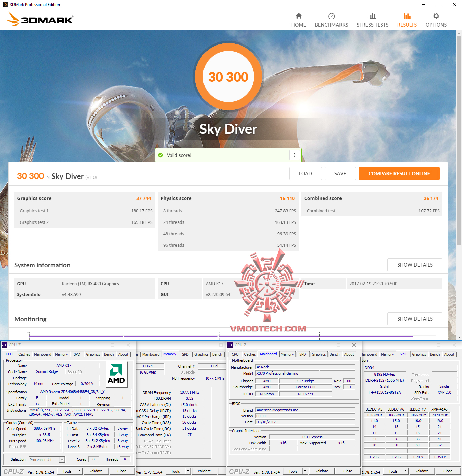Click the SPD part number F4-4133C19-8GTZA
This screenshot has width=462, height=476.
point(384,392)
